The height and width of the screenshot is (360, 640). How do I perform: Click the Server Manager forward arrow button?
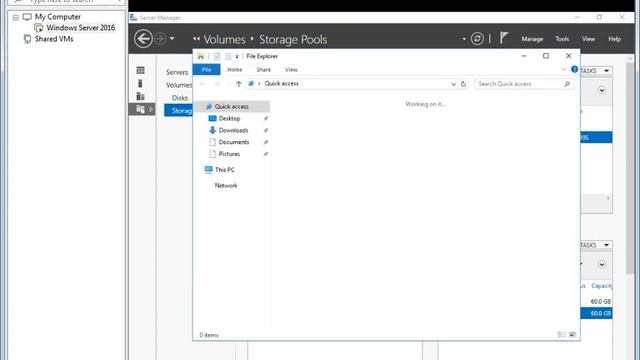(160, 39)
